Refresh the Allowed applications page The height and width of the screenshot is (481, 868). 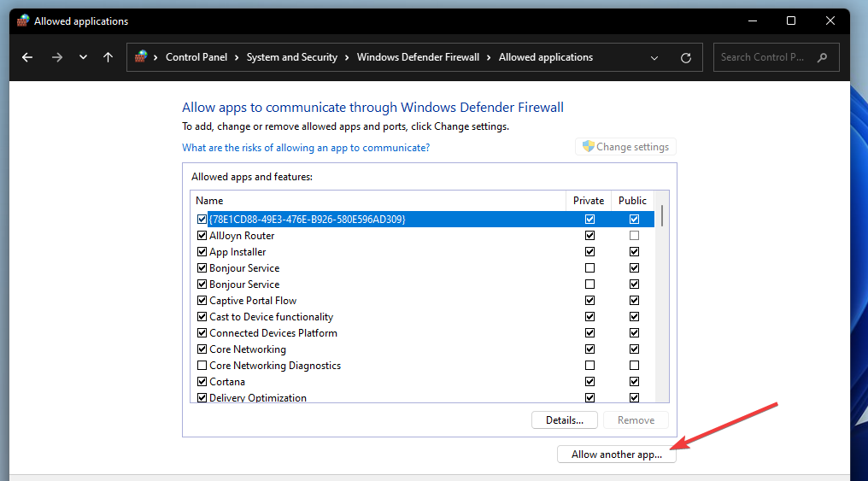click(686, 57)
